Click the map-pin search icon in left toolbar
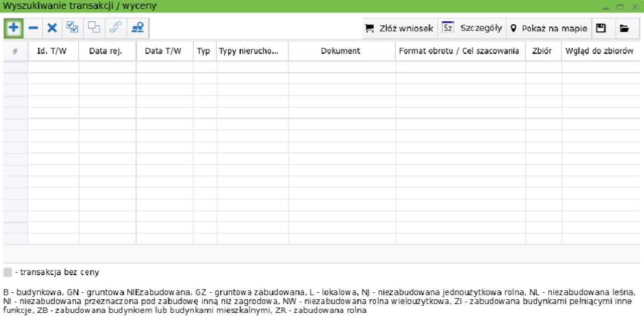The width and height of the screenshot is (644, 317). [x=138, y=28]
